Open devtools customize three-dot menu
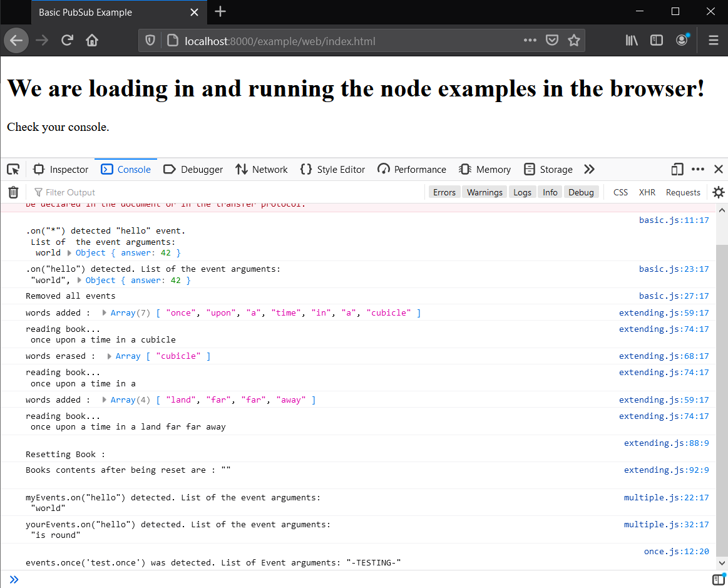Screen dimensions: 728x588 point(698,170)
